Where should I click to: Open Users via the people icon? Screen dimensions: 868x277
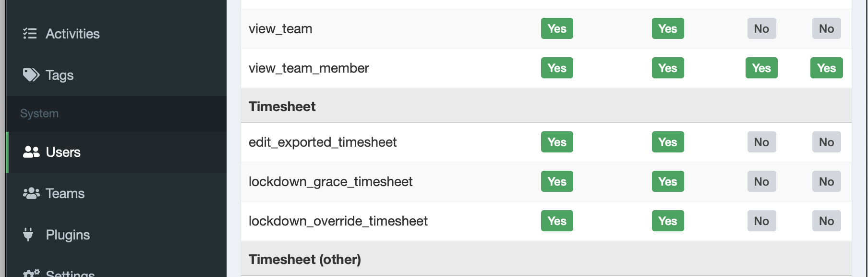(x=31, y=152)
